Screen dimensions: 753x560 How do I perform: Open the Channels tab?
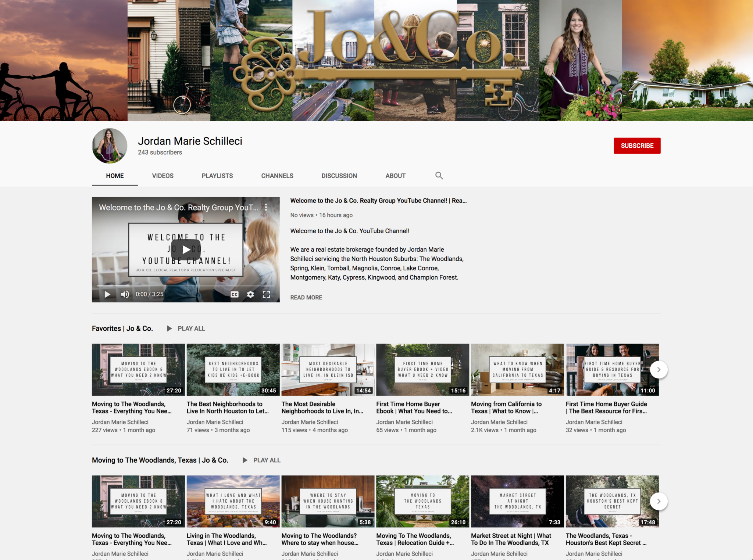pos(277,176)
